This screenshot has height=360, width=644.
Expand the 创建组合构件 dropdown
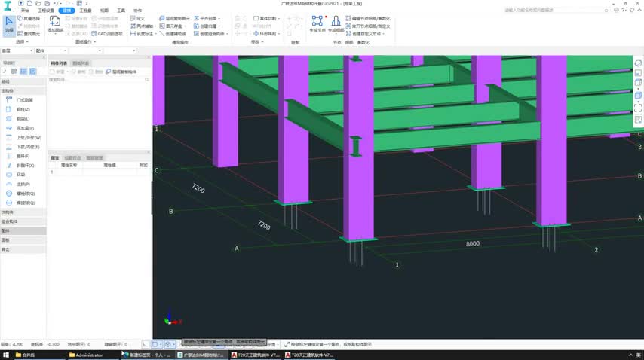click(x=228, y=34)
